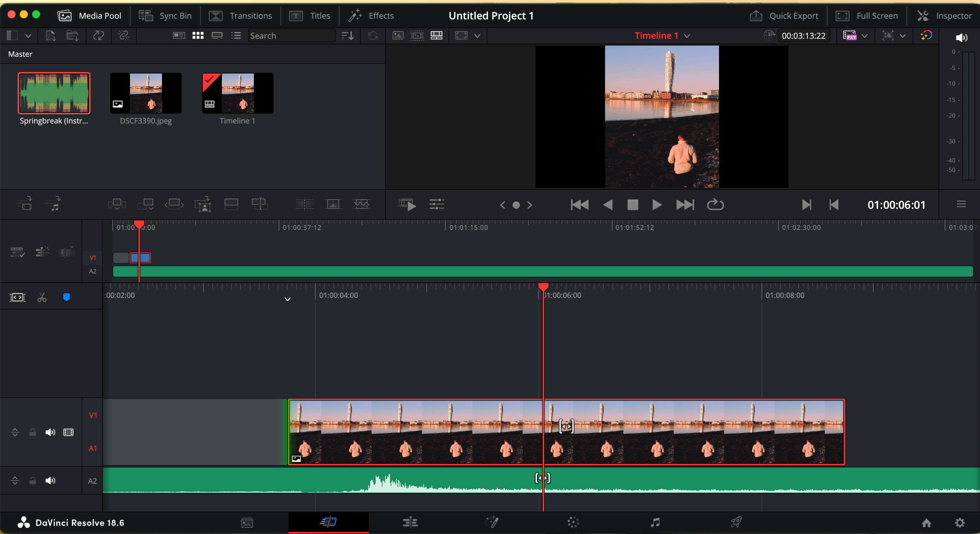Switch to the Fusion page
The height and width of the screenshot is (534, 980).
click(x=492, y=522)
